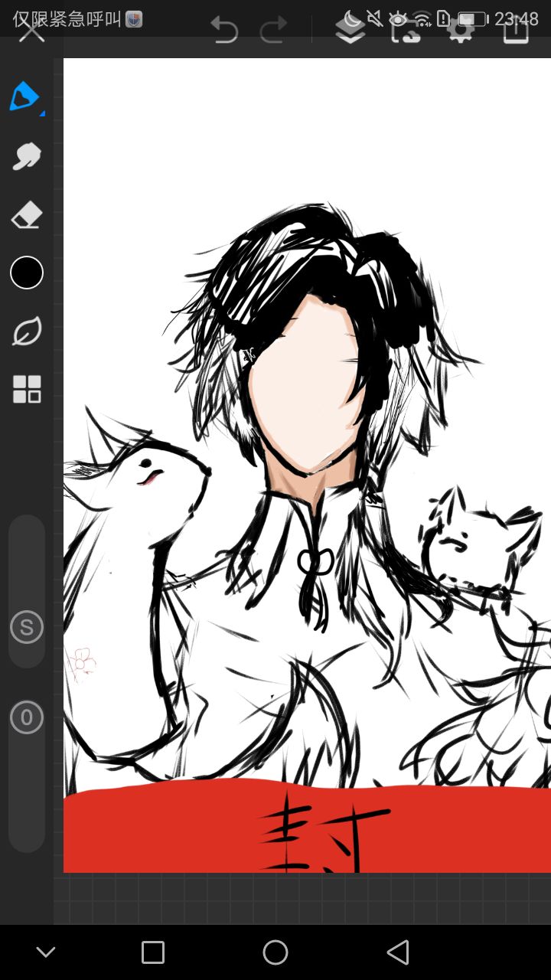Tap the opacity O slider handle
Image resolution: width=551 pixels, height=980 pixels.
click(x=26, y=717)
